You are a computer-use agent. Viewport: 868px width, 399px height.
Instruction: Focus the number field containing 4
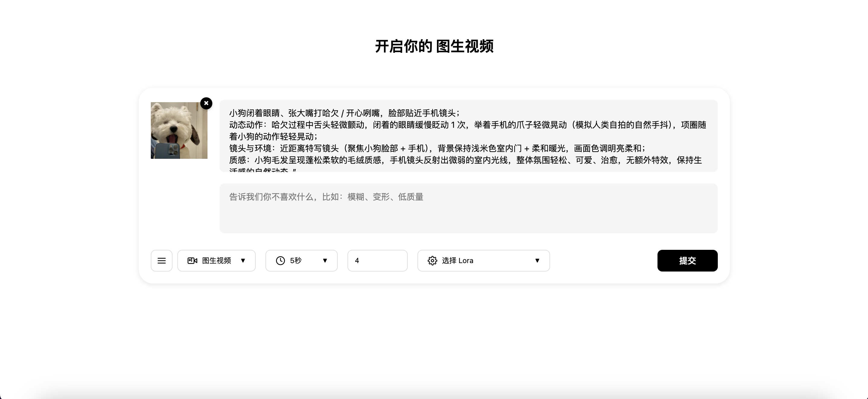pos(377,261)
